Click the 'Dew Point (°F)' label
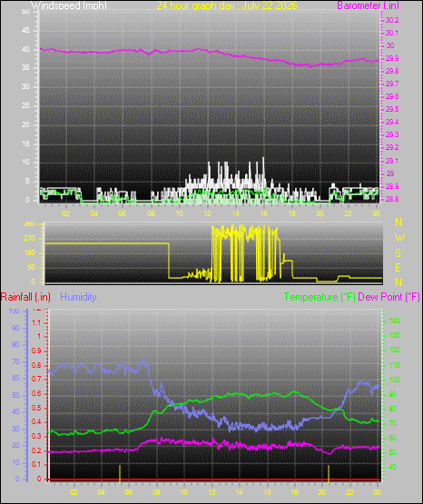 (x=389, y=297)
